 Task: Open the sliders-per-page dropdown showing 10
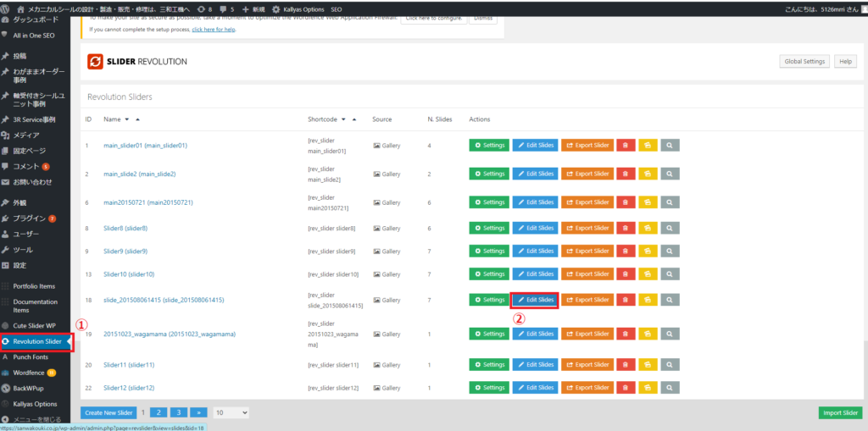click(x=231, y=412)
